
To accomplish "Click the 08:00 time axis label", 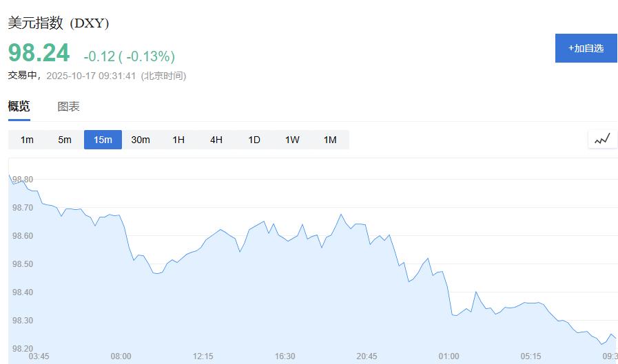I will tap(121, 356).
